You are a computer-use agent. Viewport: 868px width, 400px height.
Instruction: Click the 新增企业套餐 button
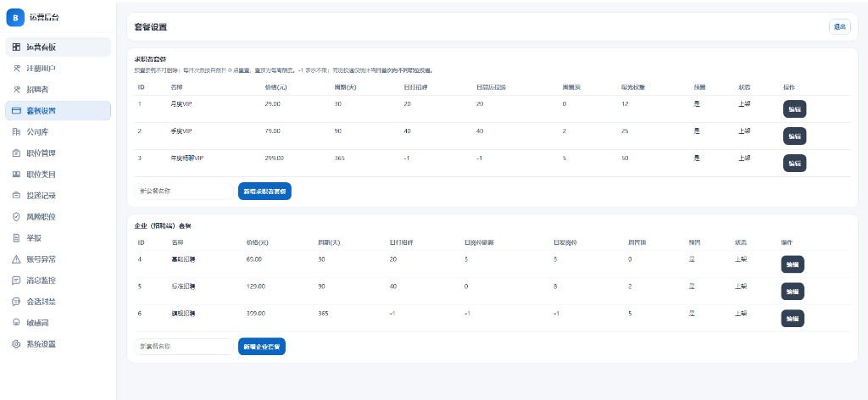pyautogui.click(x=262, y=347)
